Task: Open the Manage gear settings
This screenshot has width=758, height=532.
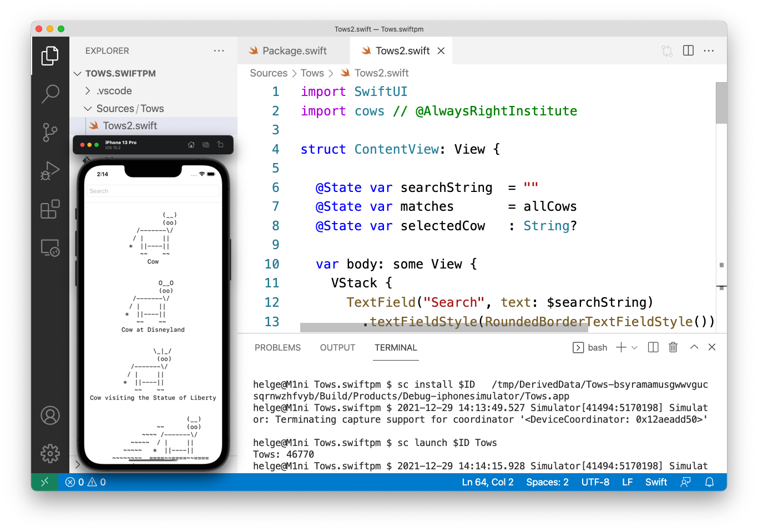Action: point(50,453)
